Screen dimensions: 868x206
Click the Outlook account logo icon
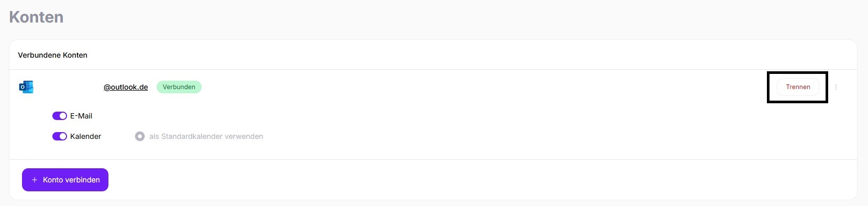(x=26, y=87)
